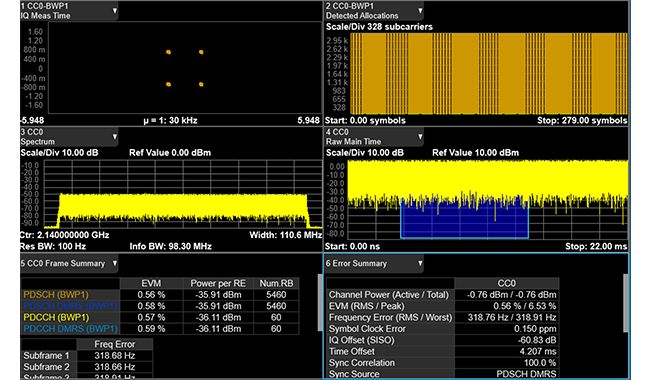Select the Channel Power (Active / Total) row
Viewport: 650px width, 380px height.
click(x=442, y=295)
